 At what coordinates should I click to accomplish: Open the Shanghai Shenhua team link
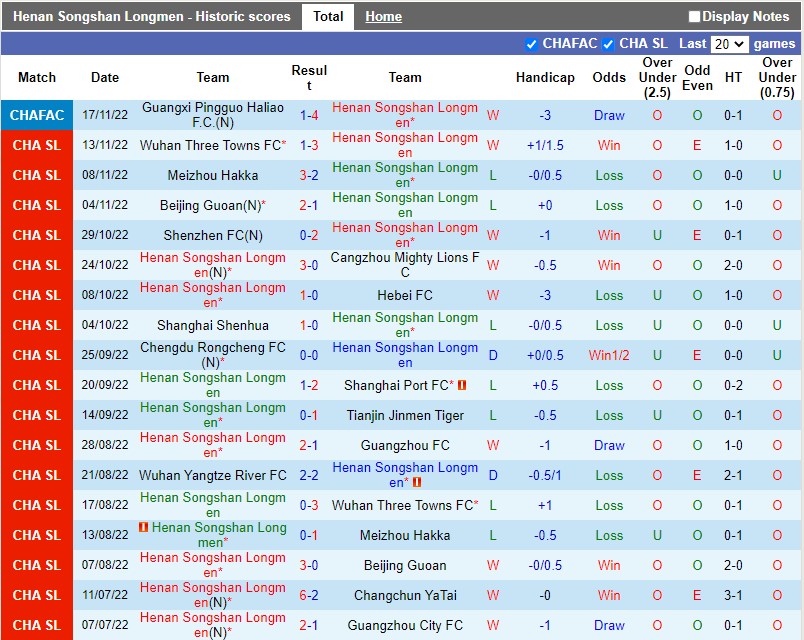[212, 325]
